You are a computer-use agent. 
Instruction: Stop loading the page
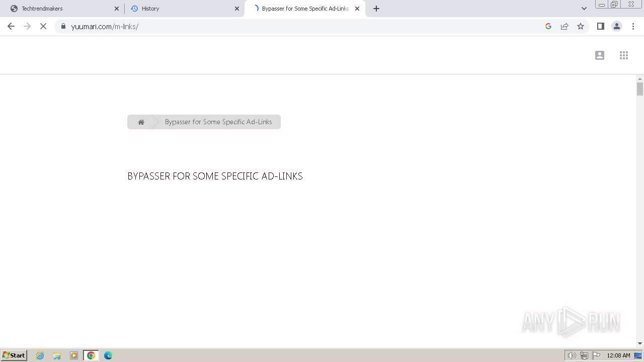43,26
